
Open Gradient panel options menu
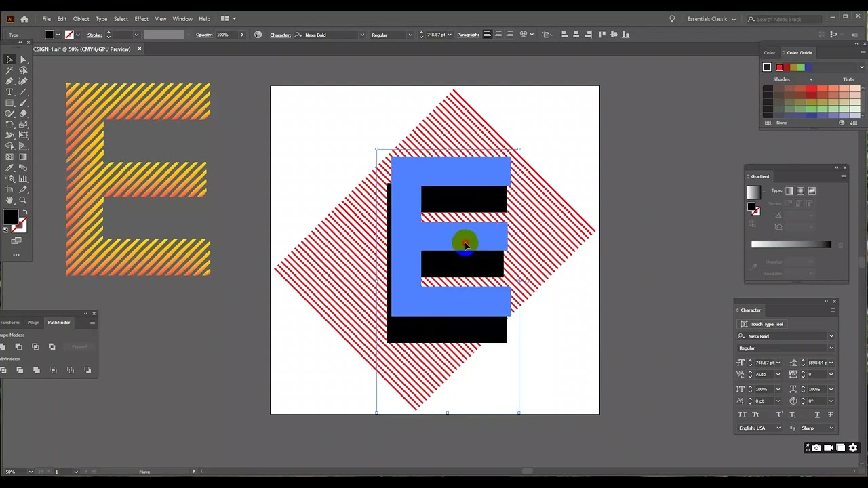(844, 176)
